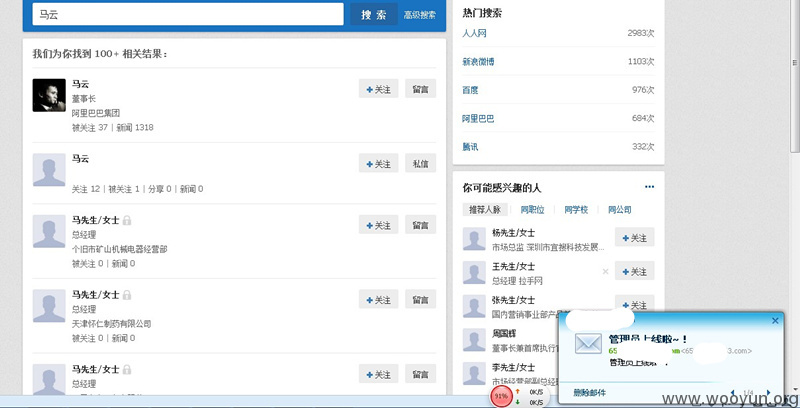The height and width of the screenshot is (408, 800).
Task: Open 杨先生/女士 name in suggestions
Action: click(x=513, y=233)
